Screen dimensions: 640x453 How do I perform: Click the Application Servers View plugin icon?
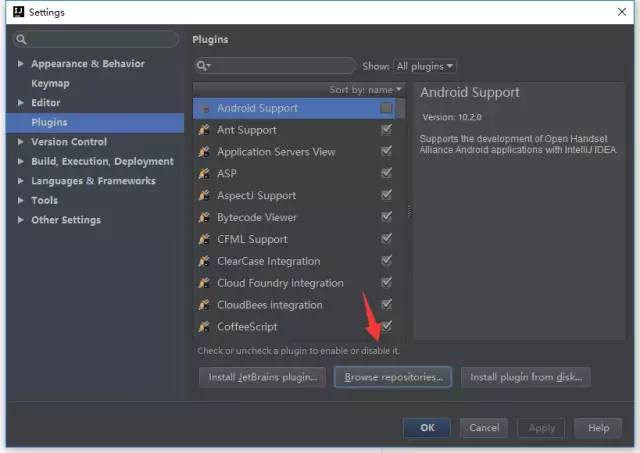pos(204,152)
